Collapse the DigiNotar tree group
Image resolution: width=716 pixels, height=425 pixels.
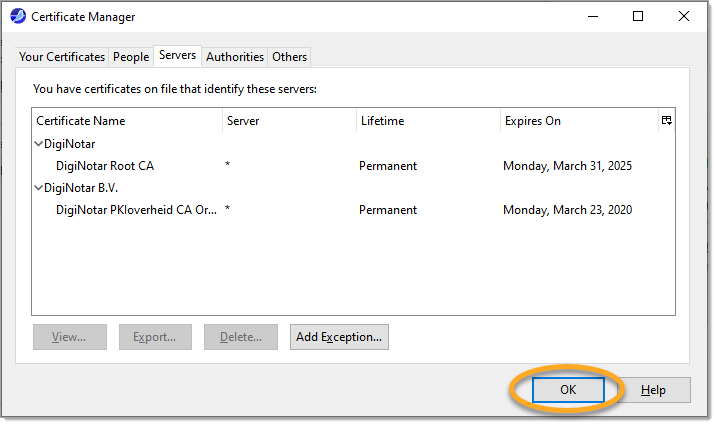click(38, 144)
